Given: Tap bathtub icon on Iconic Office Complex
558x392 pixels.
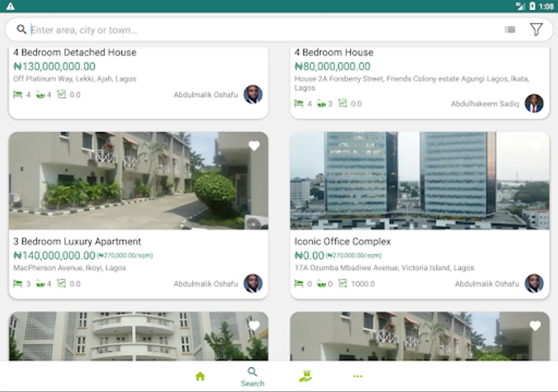Looking at the screenshot, I should point(321,284).
